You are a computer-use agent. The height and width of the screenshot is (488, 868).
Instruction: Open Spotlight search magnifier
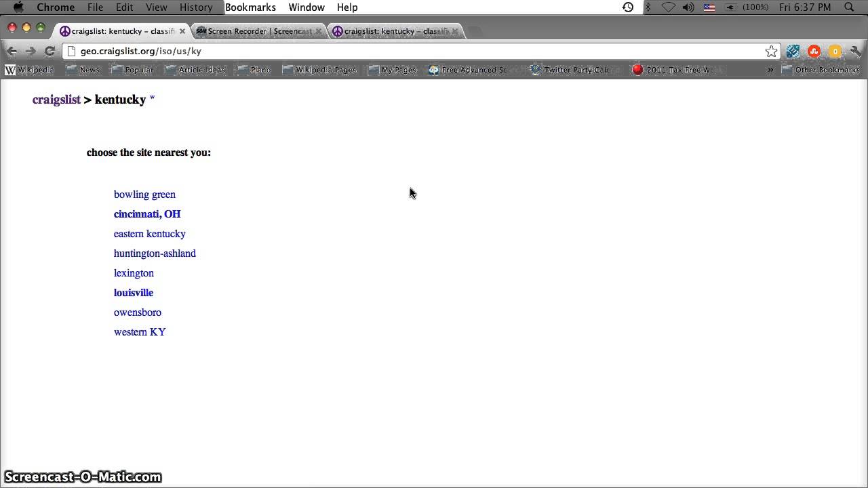[x=850, y=7]
